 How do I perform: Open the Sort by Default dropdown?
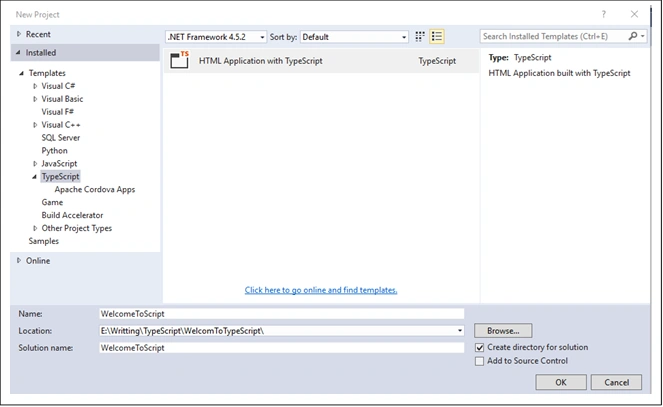coord(354,37)
